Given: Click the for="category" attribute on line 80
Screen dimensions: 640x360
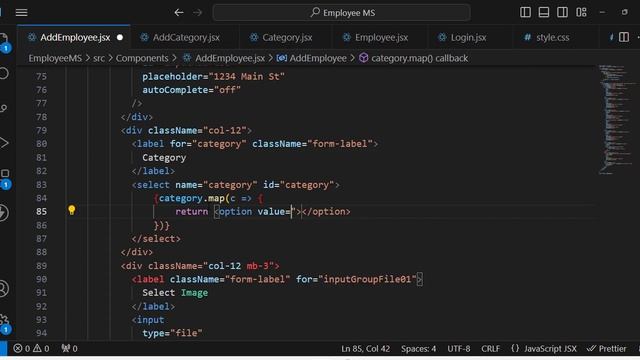Looking at the screenshot, I should click(208, 144).
